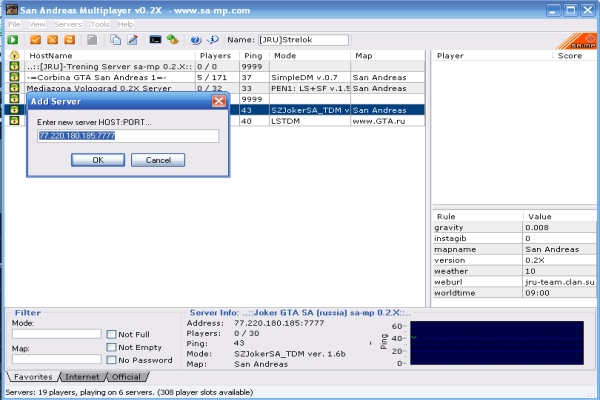Click the www.GTA.ru map cell

click(x=388, y=121)
